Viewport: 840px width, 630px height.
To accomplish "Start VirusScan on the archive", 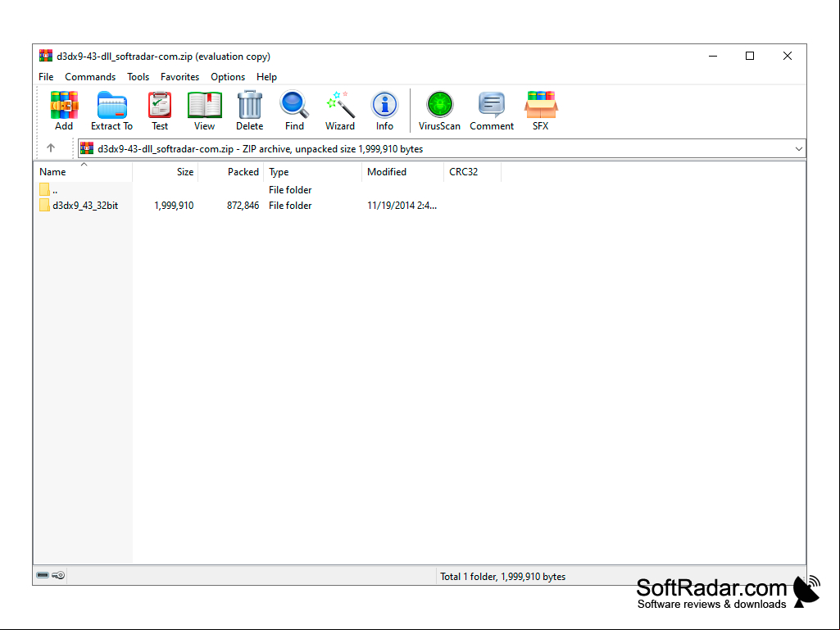I will point(439,111).
